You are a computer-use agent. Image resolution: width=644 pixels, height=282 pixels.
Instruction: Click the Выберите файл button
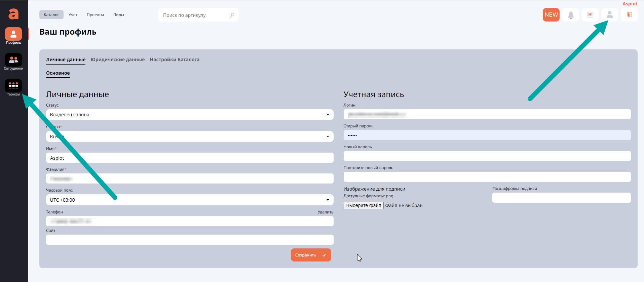(363, 205)
